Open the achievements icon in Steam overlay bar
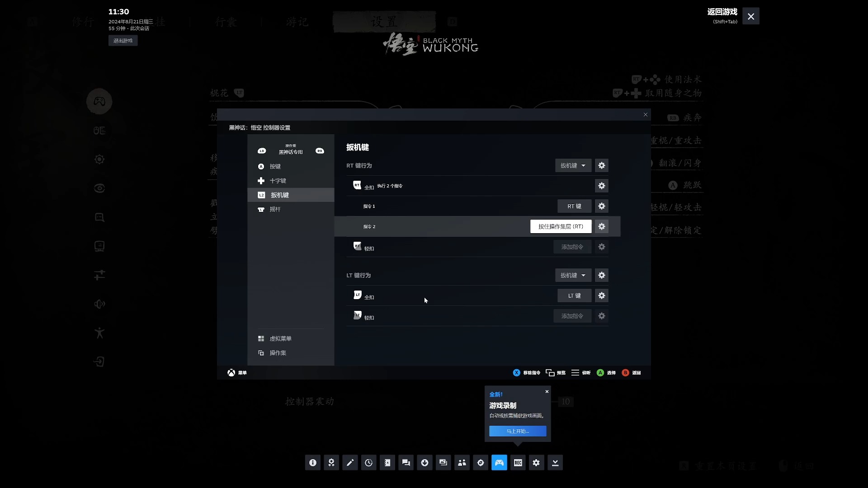The height and width of the screenshot is (488, 868). 331,463
